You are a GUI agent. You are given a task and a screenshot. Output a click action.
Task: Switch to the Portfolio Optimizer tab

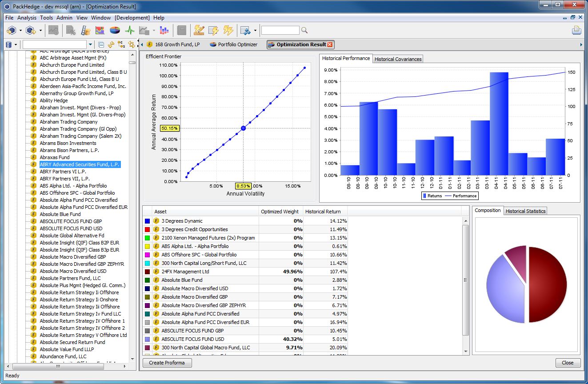pos(234,44)
